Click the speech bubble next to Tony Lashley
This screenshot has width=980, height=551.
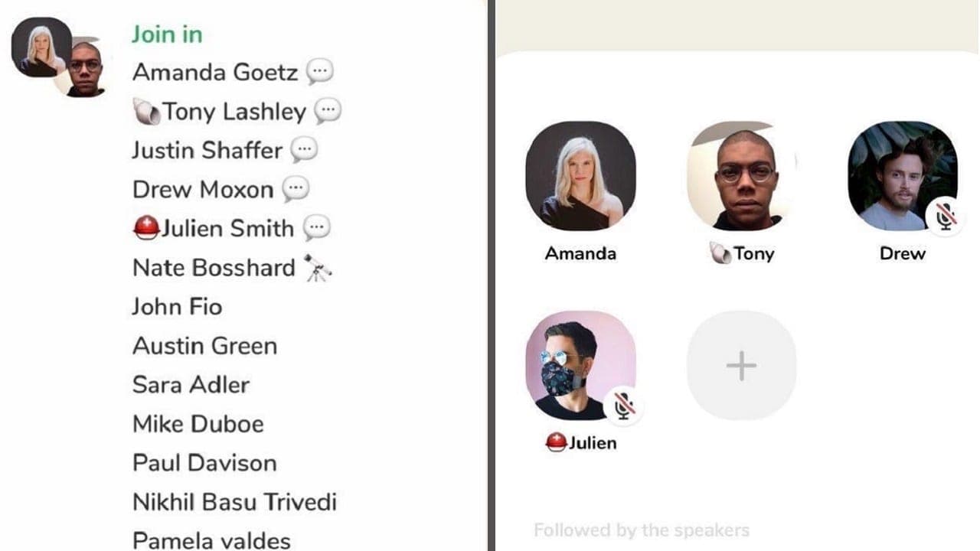click(x=328, y=112)
